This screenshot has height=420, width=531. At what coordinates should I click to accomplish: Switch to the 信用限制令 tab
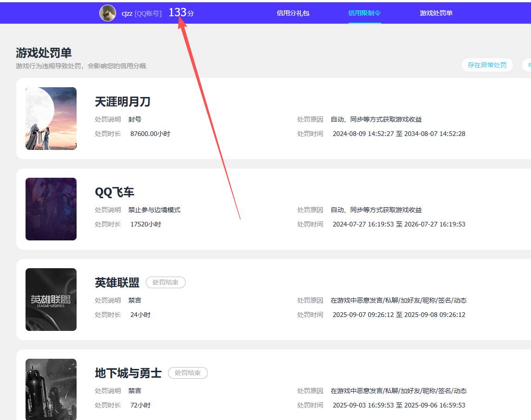click(x=364, y=13)
